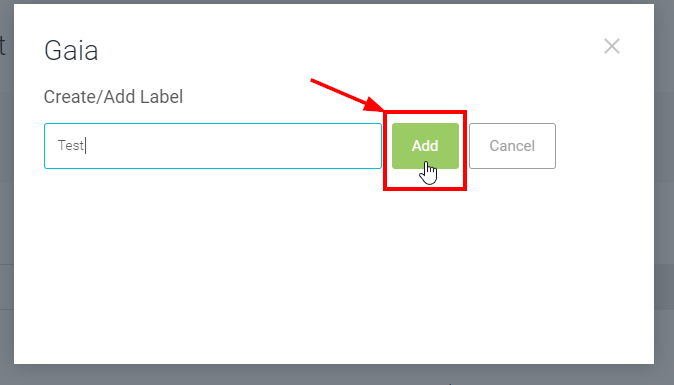Click the dimmed strip below the dialog
This screenshot has width=674, height=385.
tap(337, 375)
